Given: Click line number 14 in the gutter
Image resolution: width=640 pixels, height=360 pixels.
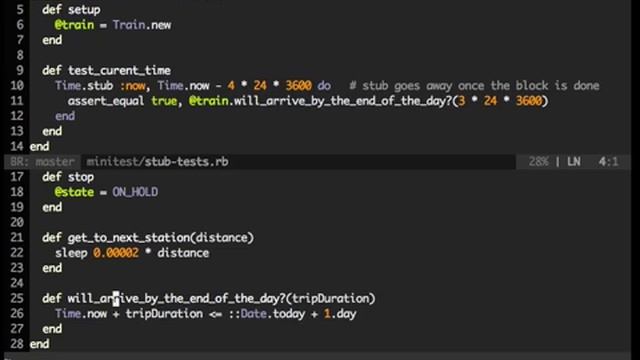Looking at the screenshot, I should 17,146.
